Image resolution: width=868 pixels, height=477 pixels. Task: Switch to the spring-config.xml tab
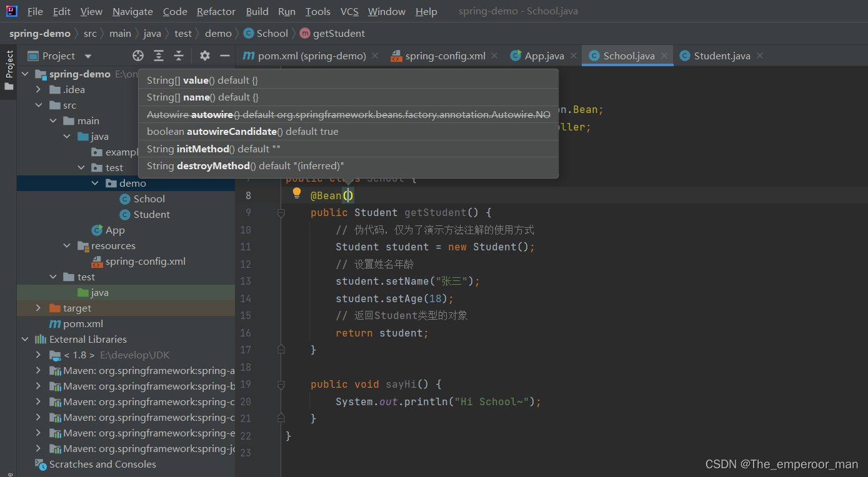tap(445, 56)
